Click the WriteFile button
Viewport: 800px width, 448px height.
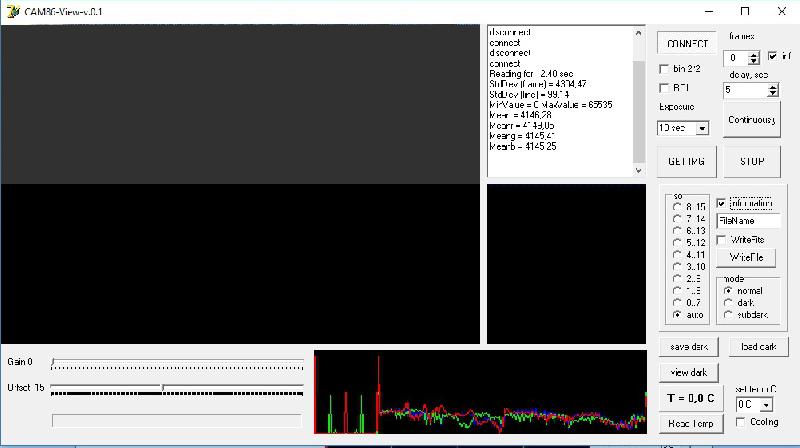tap(746, 258)
